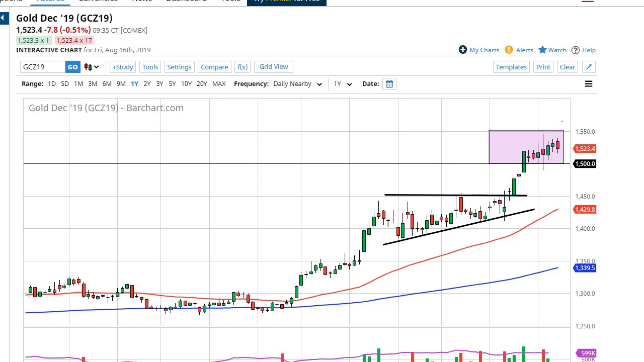The image size is (644, 362).
Task: Click the Print button
Action: pyautogui.click(x=543, y=67)
